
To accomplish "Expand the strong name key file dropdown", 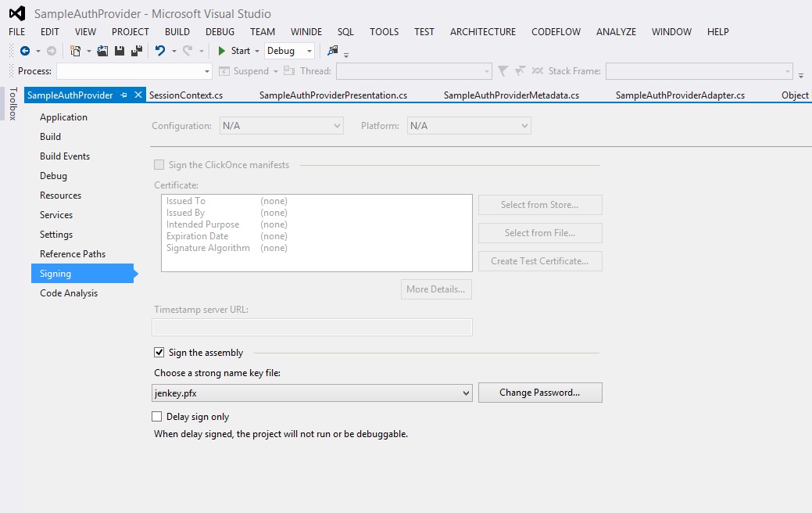I will pos(467,393).
